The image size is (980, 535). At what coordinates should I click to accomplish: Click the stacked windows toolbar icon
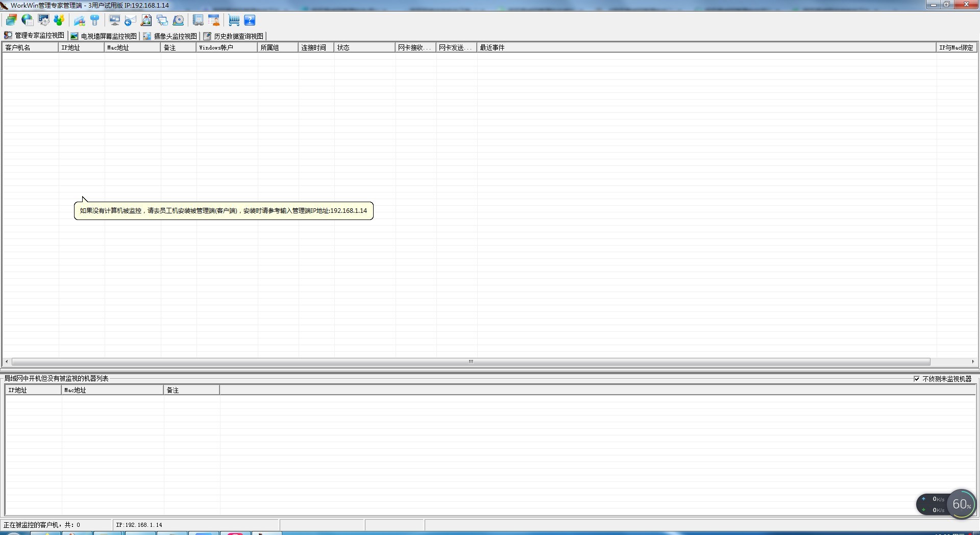[x=11, y=20]
